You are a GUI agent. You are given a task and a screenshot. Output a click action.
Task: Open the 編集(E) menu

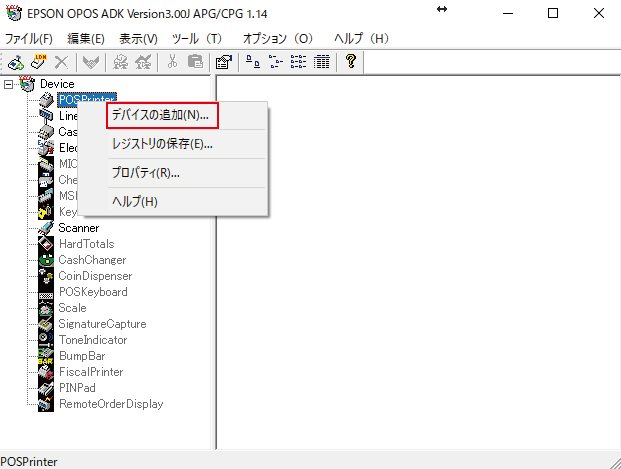coord(86,38)
